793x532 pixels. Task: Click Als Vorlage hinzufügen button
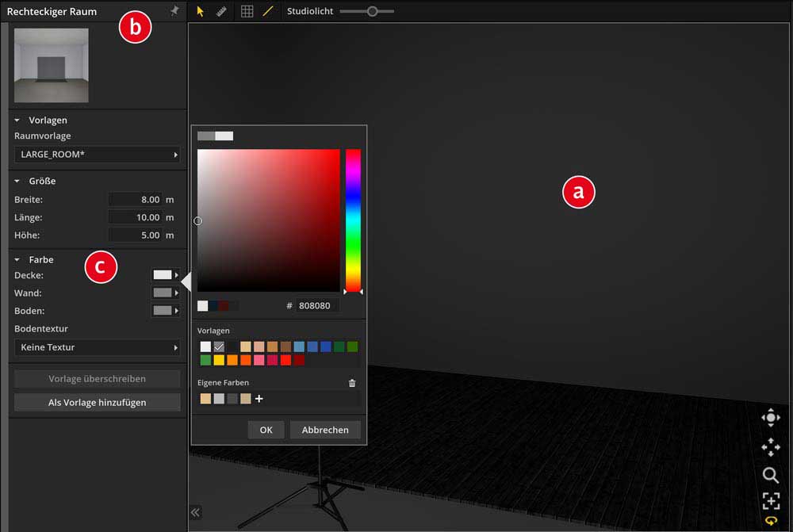click(x=98, y=403)
